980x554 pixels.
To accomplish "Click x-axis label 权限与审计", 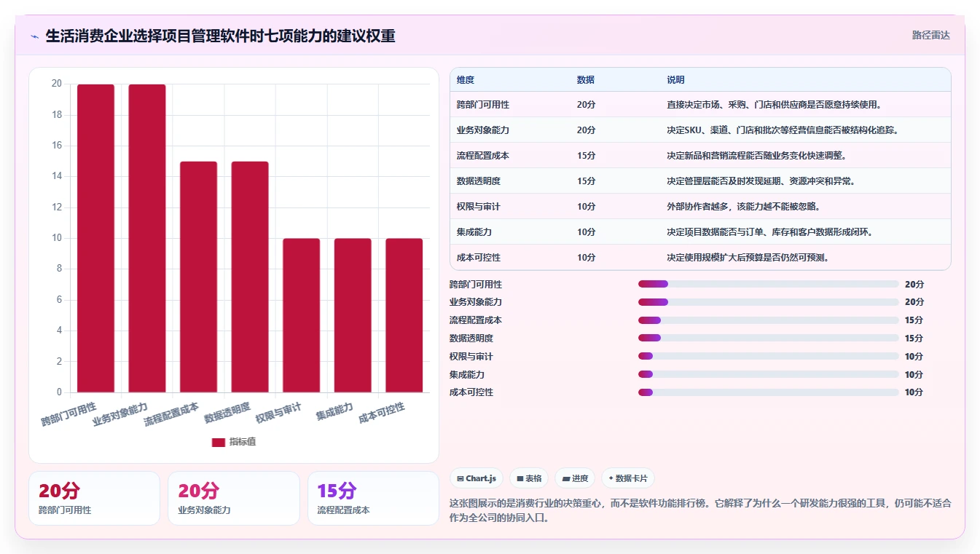I will 278,413.
